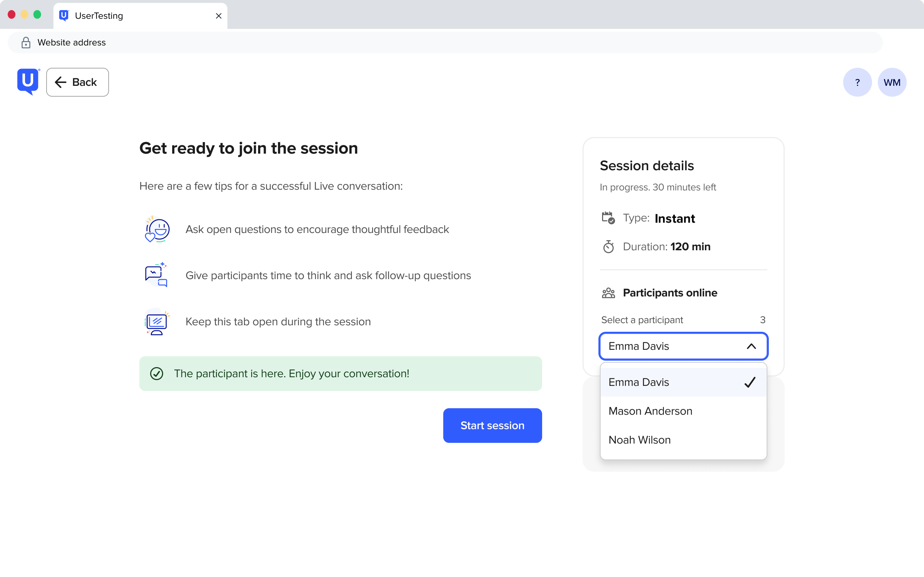
Task: Open the WM user avatar menu
Action: (892, 82)
